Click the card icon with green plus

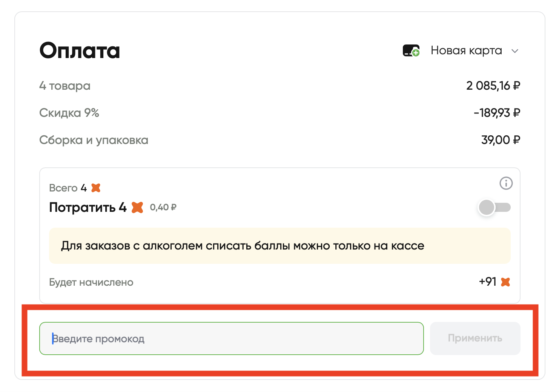pyautogui.click(x=411, y=51)
